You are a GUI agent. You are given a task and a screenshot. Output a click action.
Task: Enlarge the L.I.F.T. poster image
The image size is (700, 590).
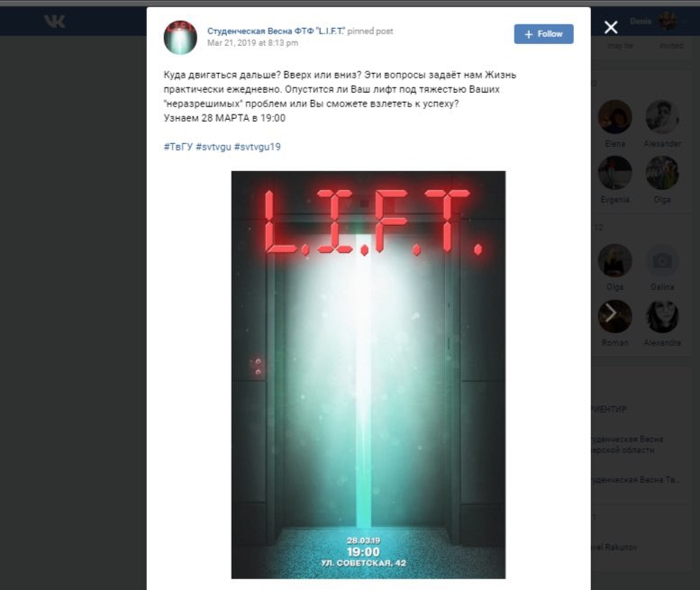[368, 375]
